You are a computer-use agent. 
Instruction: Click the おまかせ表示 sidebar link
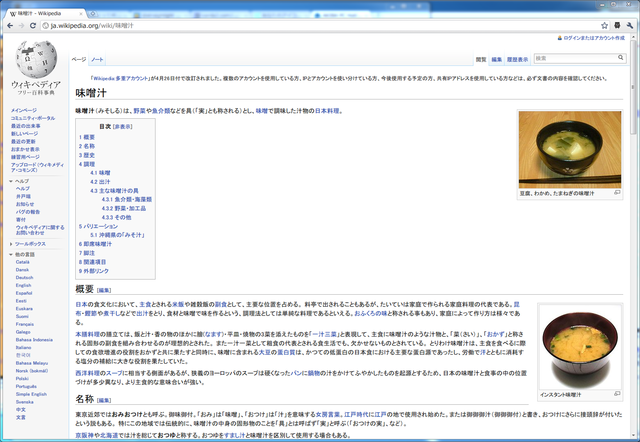click(25, 149)
